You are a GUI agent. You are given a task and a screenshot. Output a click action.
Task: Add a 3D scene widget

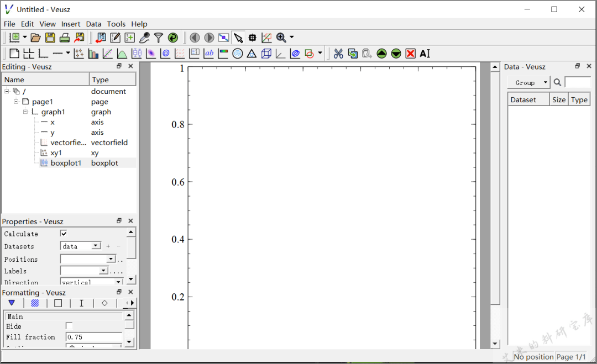pyautogui.click(x=266, y=54)
